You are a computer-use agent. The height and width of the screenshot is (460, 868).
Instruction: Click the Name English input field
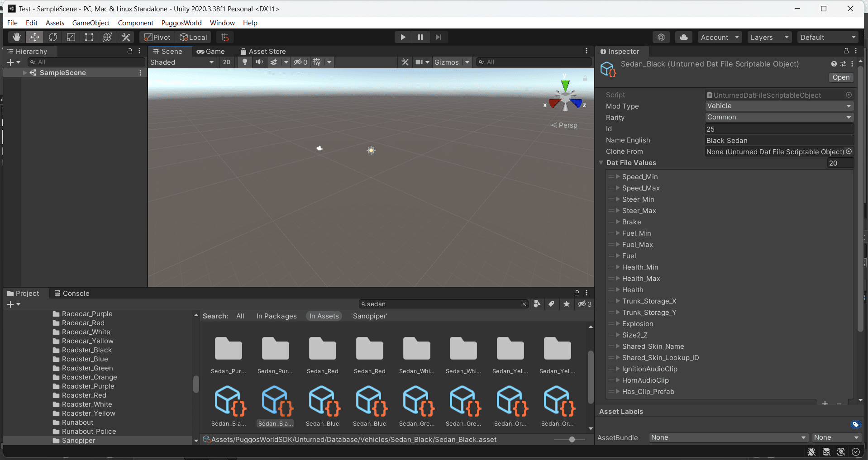click(779, 140)
